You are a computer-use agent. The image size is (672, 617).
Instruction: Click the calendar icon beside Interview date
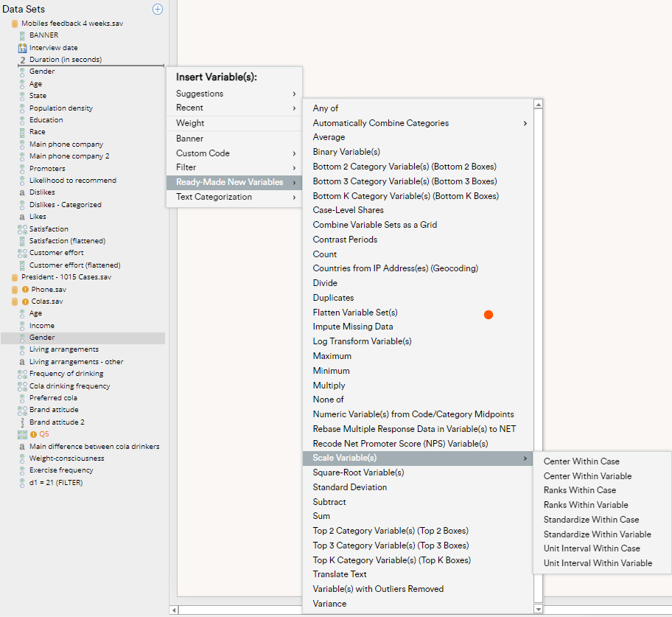[x=22, y=48]
